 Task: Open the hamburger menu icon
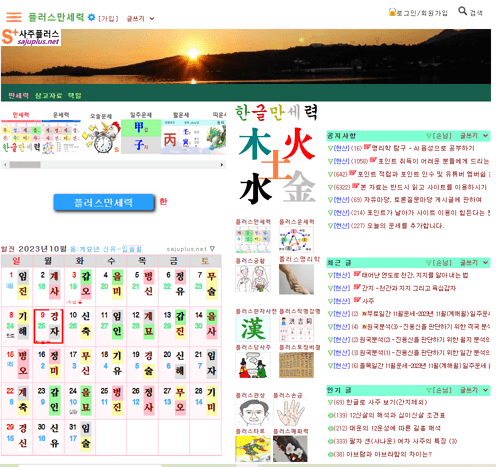tap(14, 17)
